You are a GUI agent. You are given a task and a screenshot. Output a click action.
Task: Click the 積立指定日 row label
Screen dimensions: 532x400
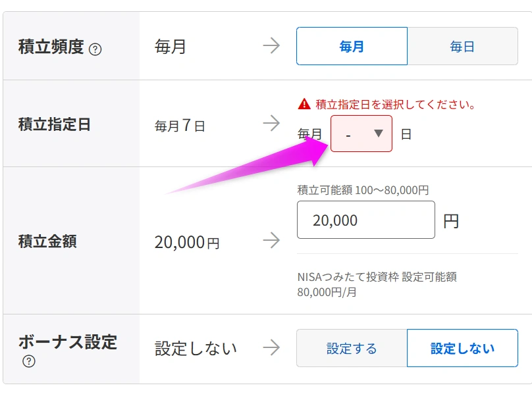coord(55,124)
